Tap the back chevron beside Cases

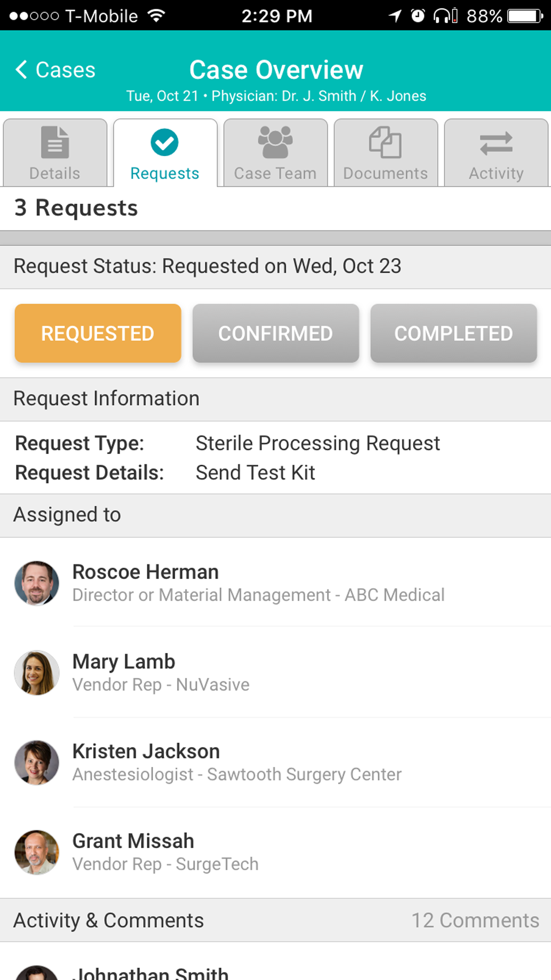(x=21, y=70)
